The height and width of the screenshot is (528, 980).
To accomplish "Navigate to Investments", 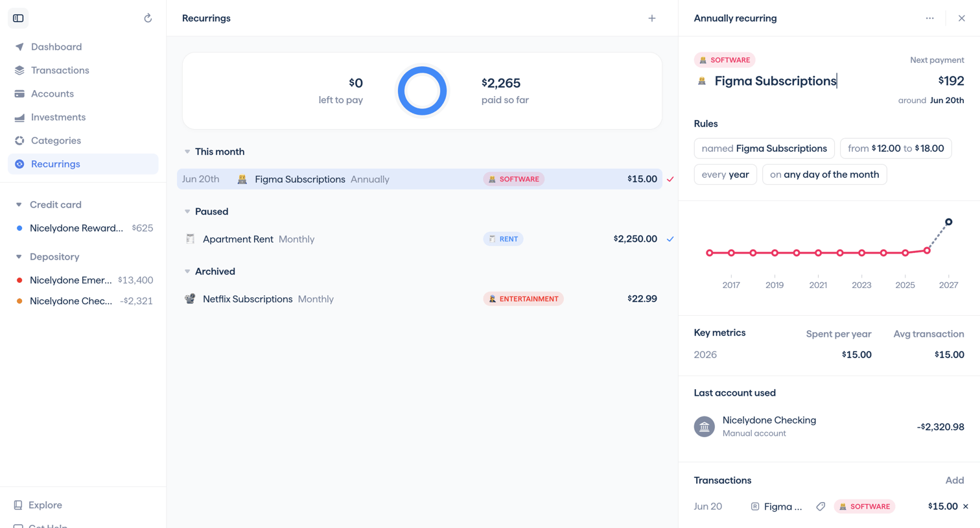I will [x=83, y=117].
